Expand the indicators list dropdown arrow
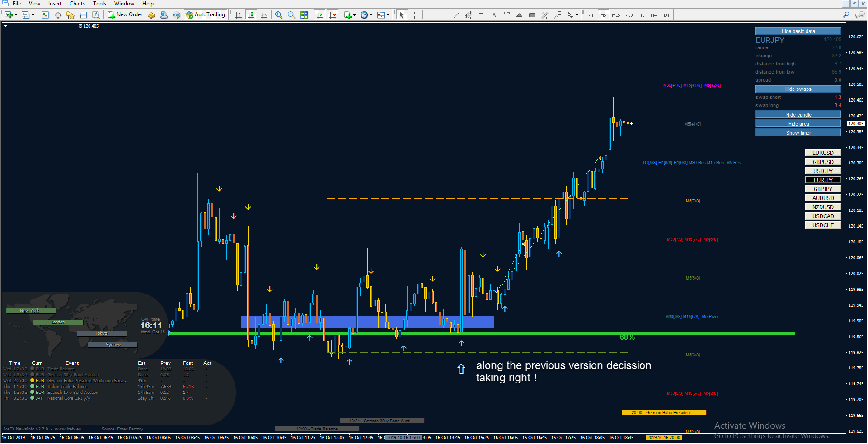868x444 pixels. tap(354, 15)
